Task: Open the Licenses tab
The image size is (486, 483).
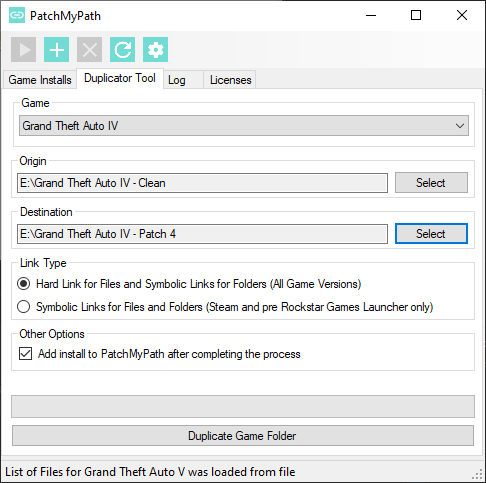Action: click(x=230, y=80)
